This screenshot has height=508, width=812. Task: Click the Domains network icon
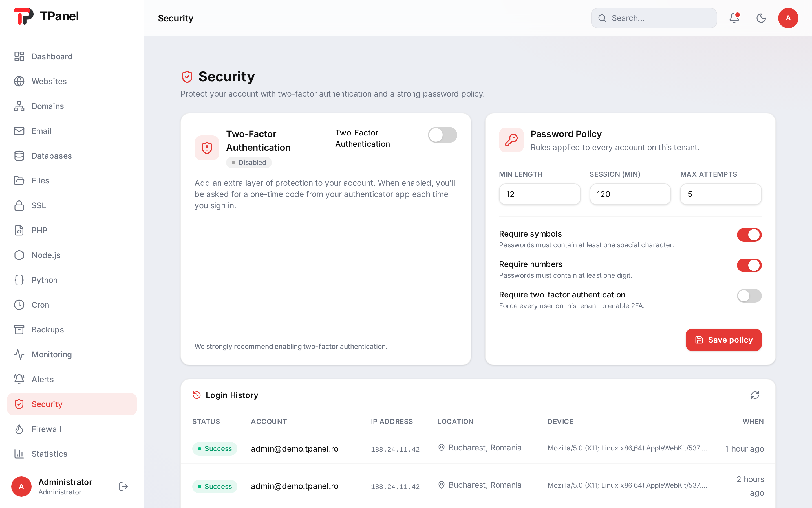(19, 106)
